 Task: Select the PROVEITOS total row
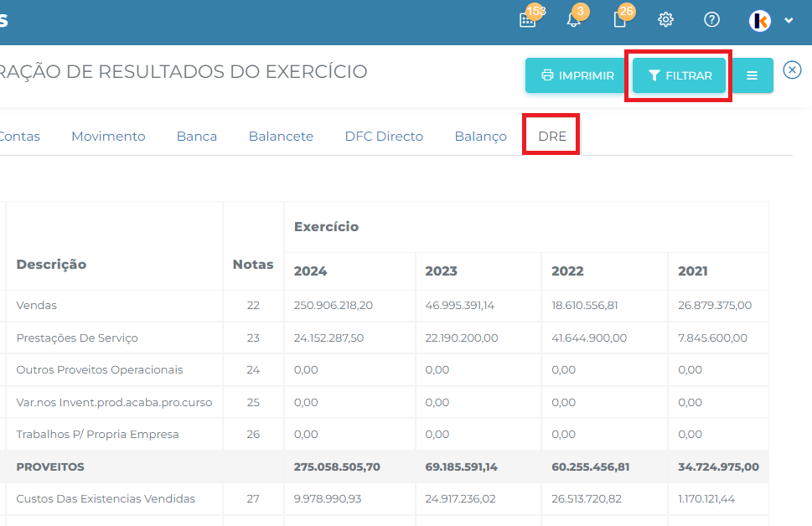(50, 467)
